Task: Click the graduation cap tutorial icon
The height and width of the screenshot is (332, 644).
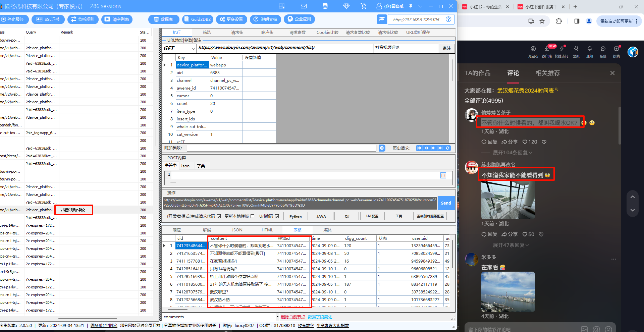Action: point(382,19)
